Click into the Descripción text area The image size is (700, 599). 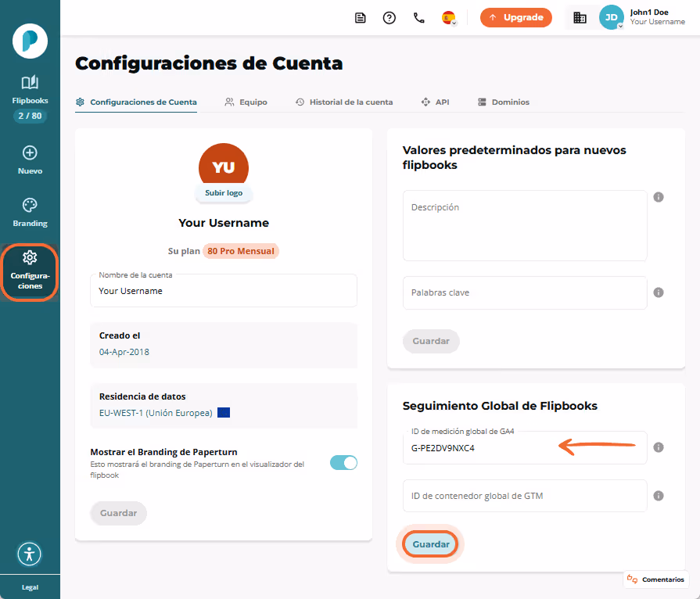[x=525, y=225]
